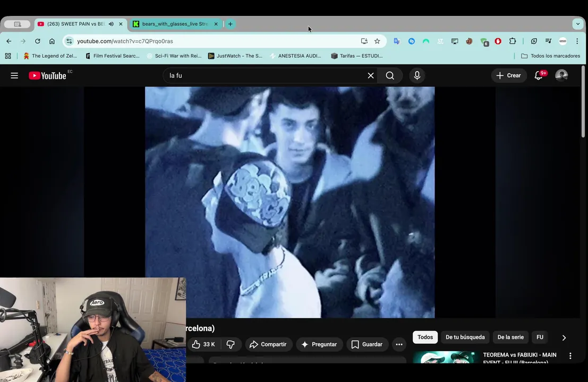This screenshot has height=382, width=588.
Task: Open the cookie extension icon
Action: pos(469,41)
